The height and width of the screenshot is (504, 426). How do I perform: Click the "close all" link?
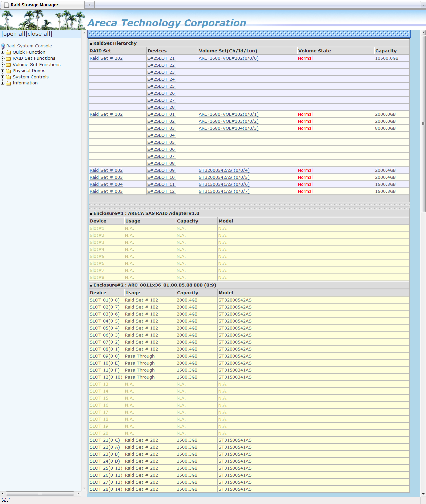[39, 34]
